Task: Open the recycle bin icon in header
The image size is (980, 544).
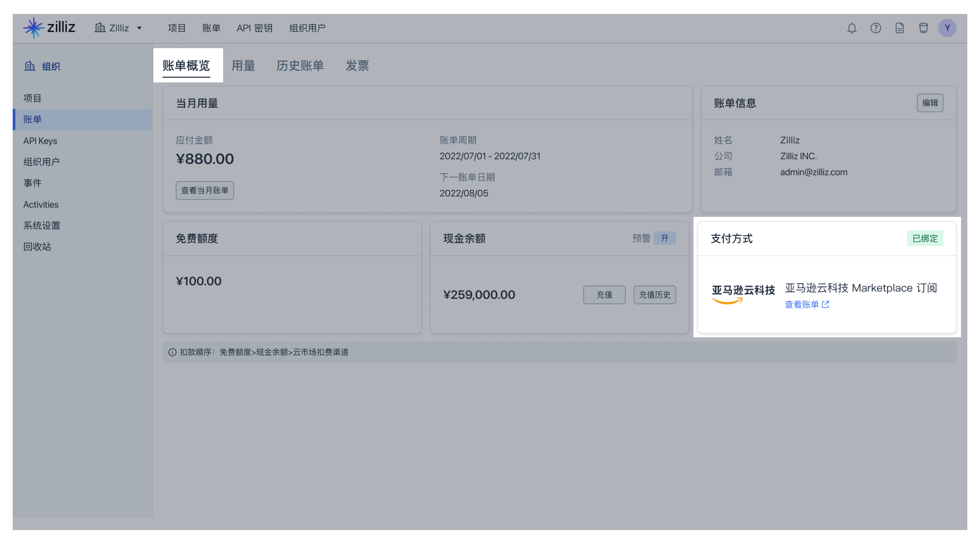Action: tap(923, 28)
